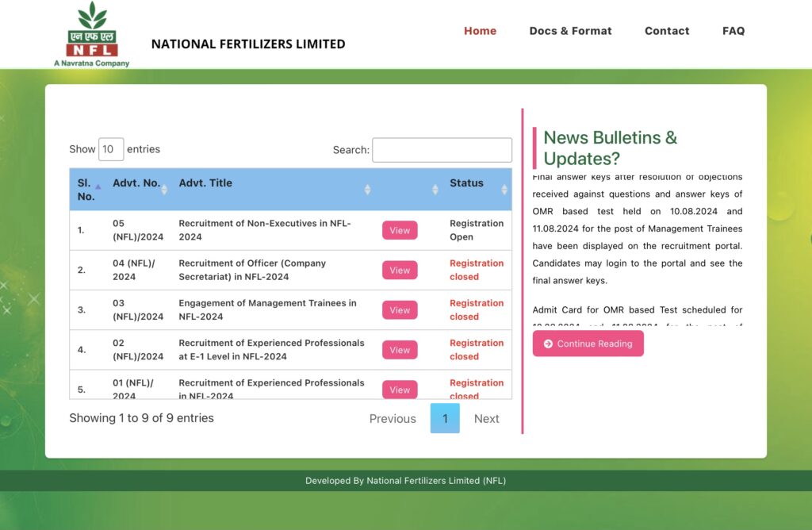View Engagement of Management Trainees advert
The image size is (812, 530).
(x=400, y=309)
